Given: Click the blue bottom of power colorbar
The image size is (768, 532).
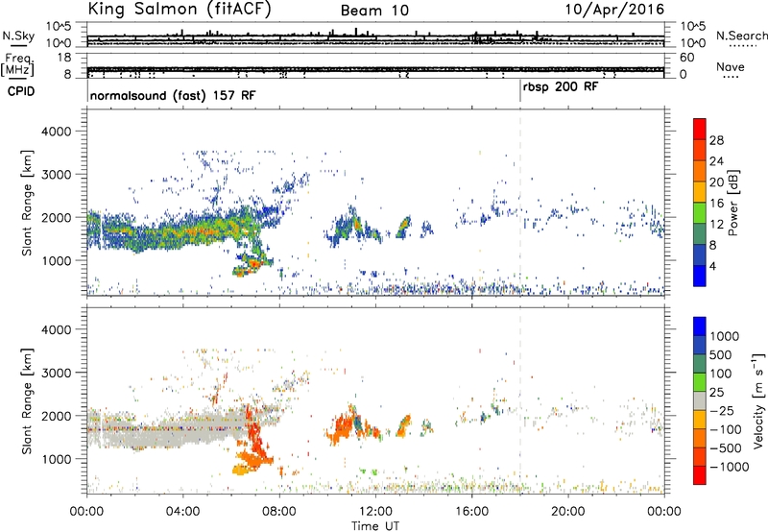Looking at the screenshot, I should point(700,276).
